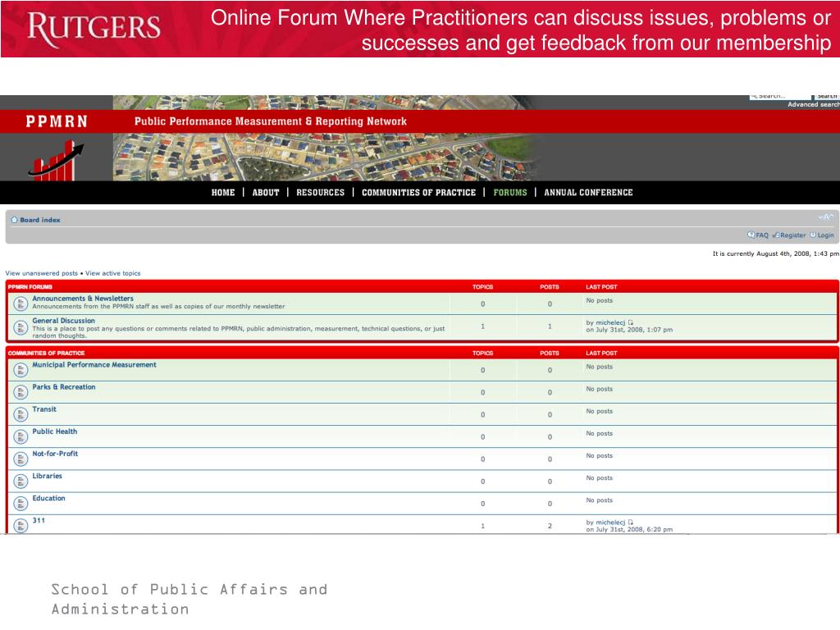Click forum icon beside Not-for-Profit
840x630 pixels.
[21, 459]
